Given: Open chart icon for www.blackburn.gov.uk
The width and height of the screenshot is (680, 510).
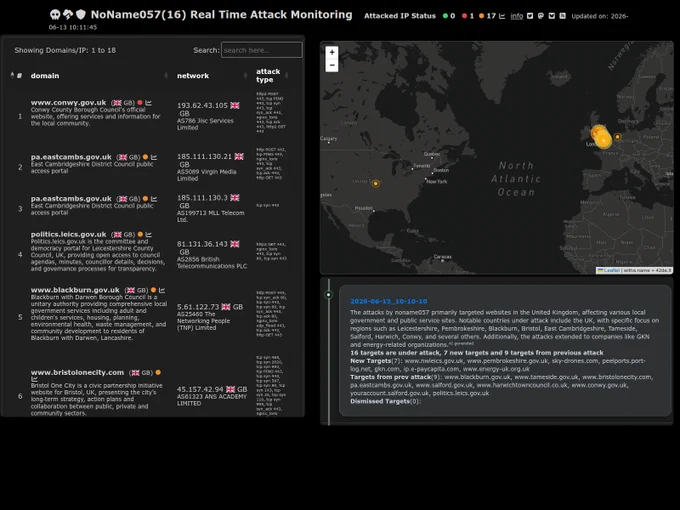Looking at the screenshot, I should tap(162, 290).
